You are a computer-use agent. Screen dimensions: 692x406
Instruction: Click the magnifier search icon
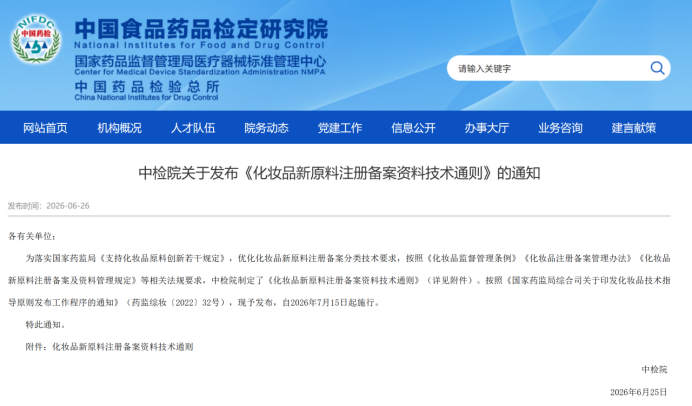(x=657, y=68)
